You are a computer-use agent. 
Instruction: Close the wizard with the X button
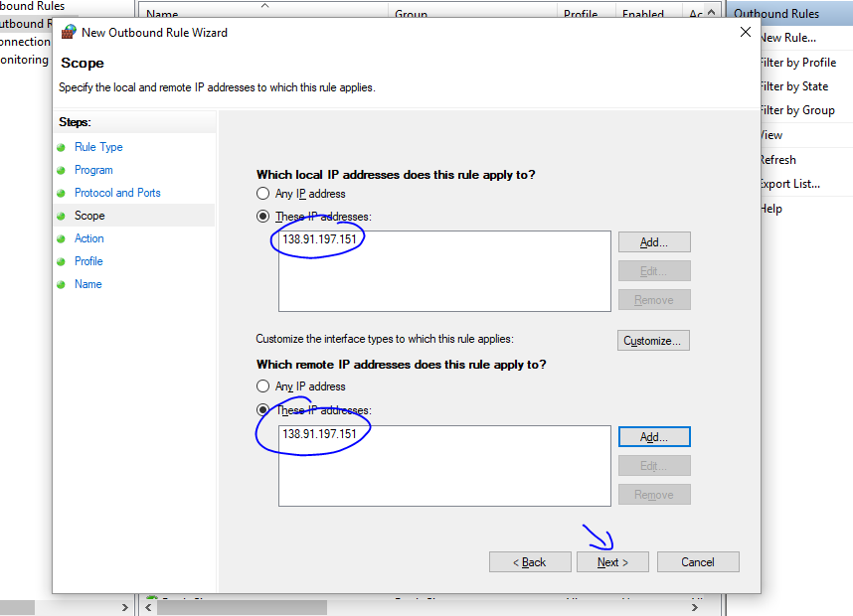tap(746, 32)
